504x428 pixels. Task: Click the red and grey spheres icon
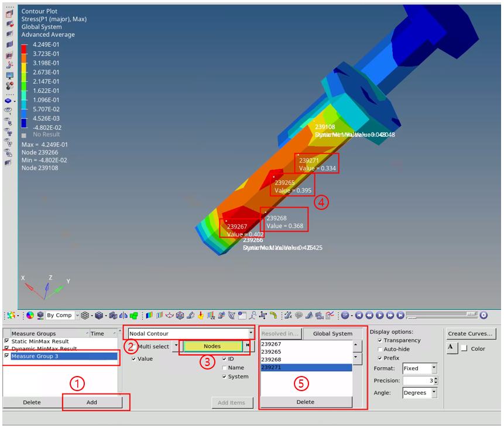(x=9, y=86)
